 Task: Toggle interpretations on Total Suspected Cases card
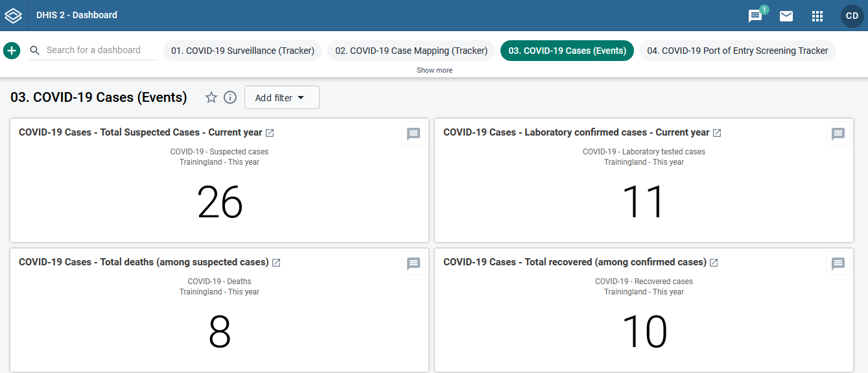click(414, 134)
